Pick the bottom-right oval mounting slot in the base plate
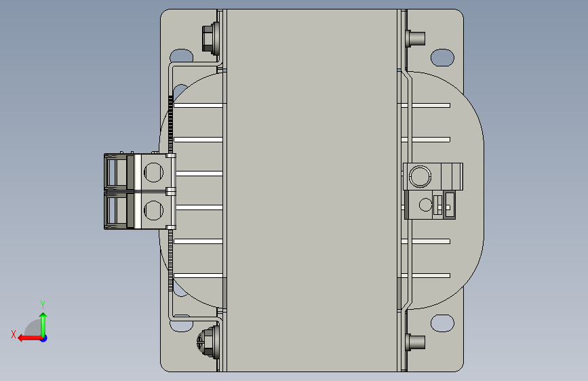Image resolution: width=588 pixels, height=381 pixels. coord(442,323)
